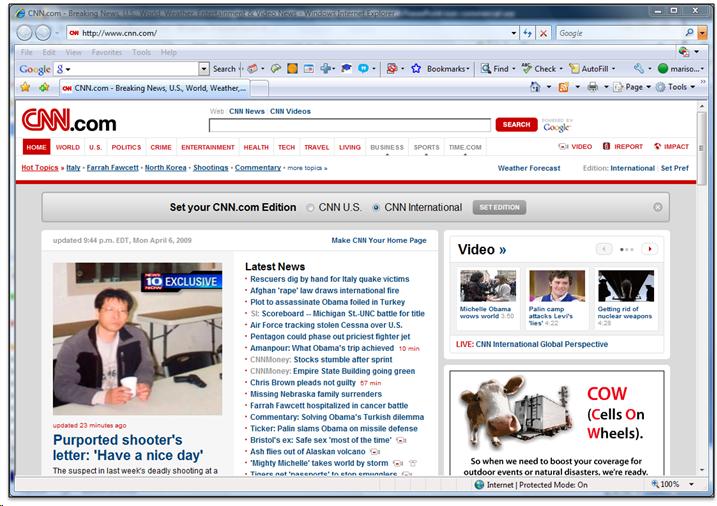The width and height of the screenshot is (717, 506).
Task: Select the CNN.com browser tab
Action: tap(155, 88)
